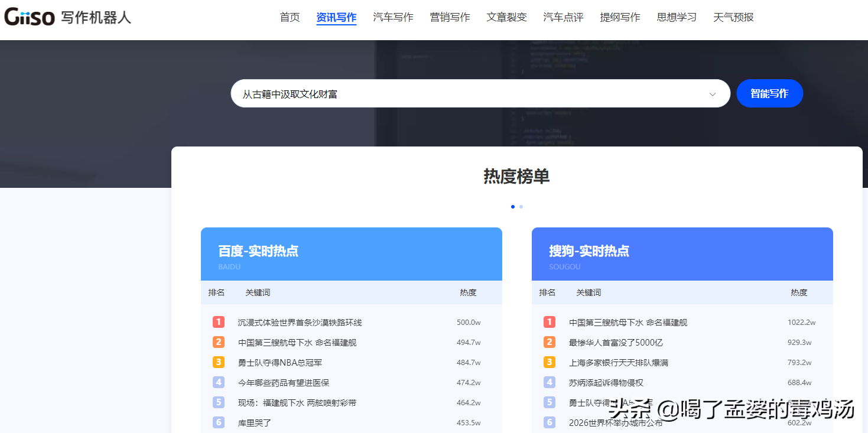Open the 天气预报 tab
Image resolution: width=868 pixels, height=433 pixels.
click(733, 17)
